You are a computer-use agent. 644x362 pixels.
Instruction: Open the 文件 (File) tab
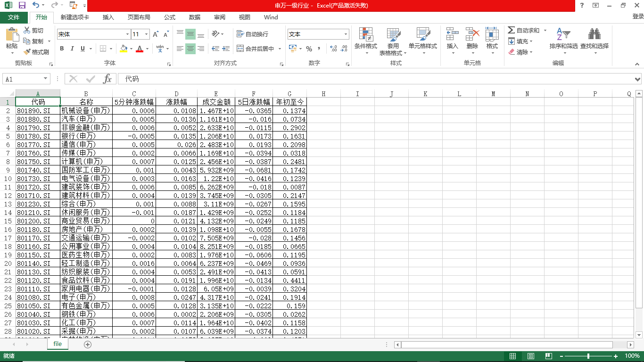click(14, 17)
